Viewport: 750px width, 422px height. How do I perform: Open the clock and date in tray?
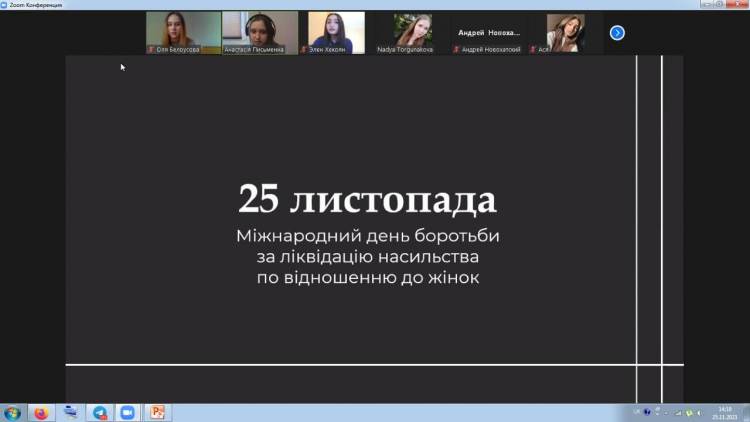point(725,412)
